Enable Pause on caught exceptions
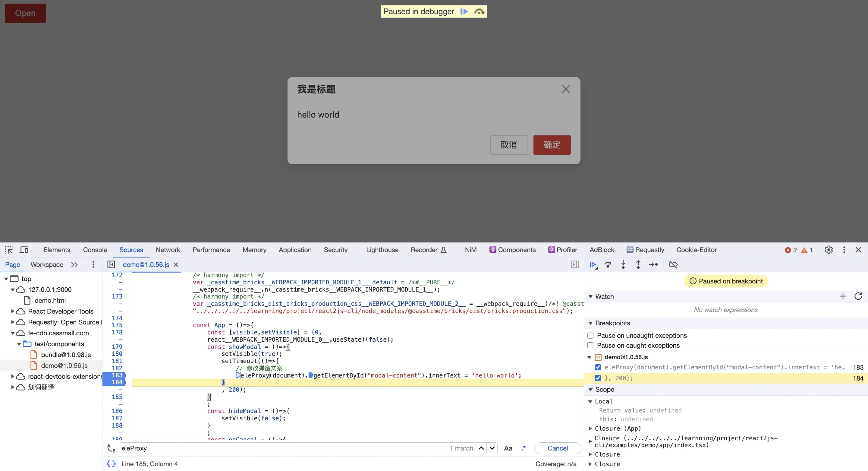 pos(590,345)
